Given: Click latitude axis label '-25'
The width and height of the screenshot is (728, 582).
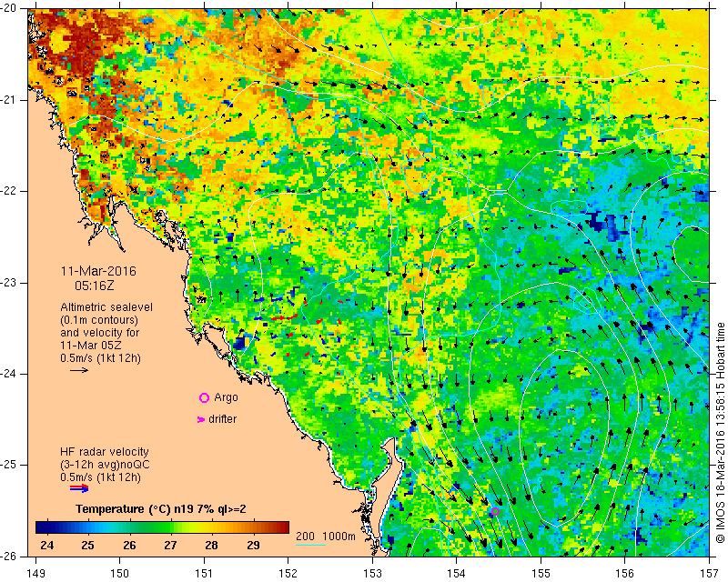Looking at the screenshot, I should 10,465.
